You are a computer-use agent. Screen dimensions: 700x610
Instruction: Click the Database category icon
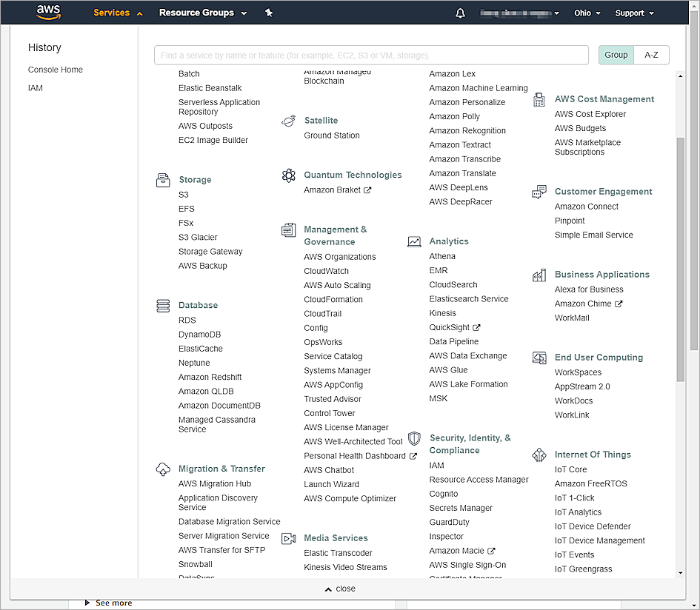click(163, 306)
